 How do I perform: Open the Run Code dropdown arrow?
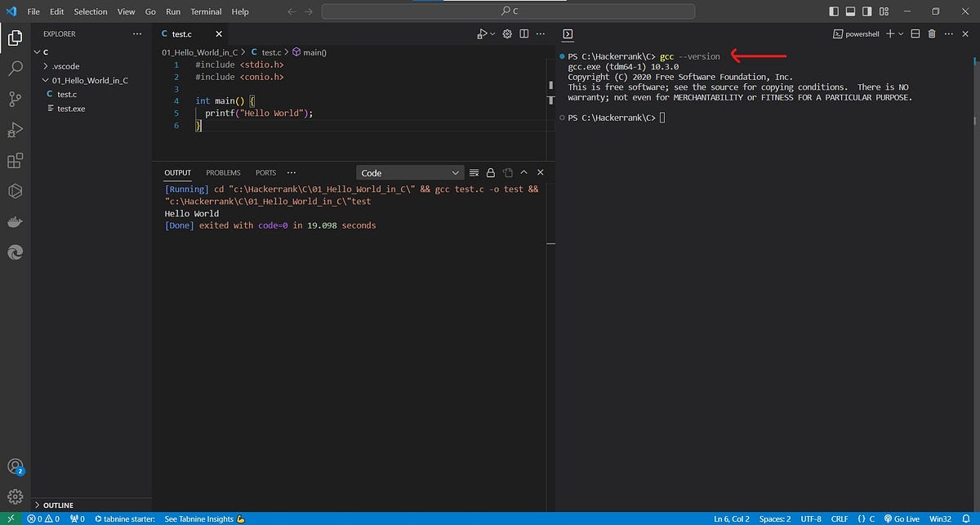[492, 33]
